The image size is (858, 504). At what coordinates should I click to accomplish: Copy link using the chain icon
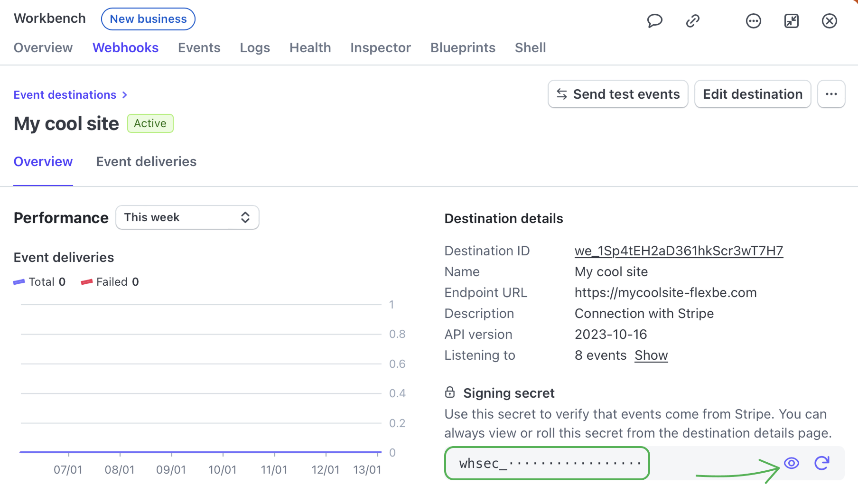coord(692,21)
